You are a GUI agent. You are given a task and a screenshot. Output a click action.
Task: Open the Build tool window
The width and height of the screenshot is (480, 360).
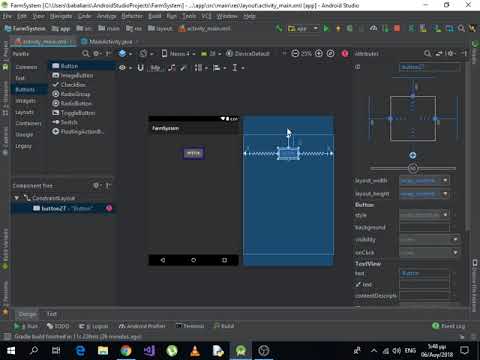pos(224,326)
